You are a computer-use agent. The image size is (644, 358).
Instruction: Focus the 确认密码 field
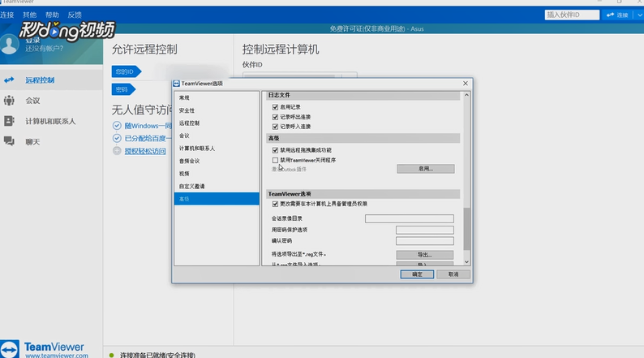click(425, 241)
